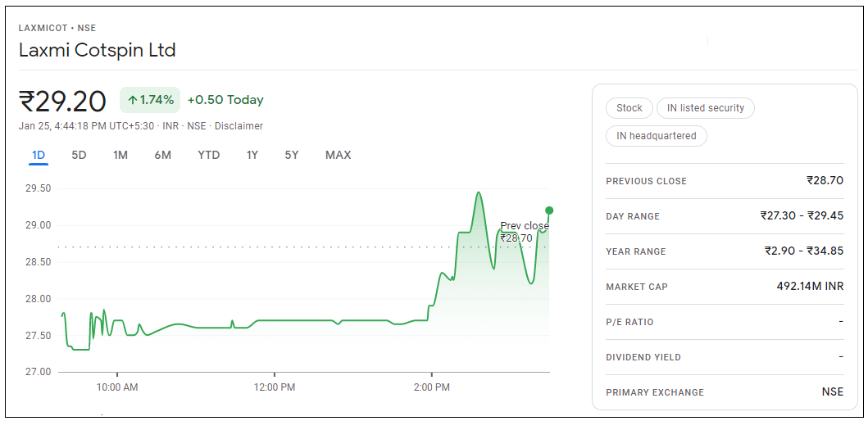Click the previous close value ₹28.70 in panel
Screen dimensions: 868x421
point(825,180)
